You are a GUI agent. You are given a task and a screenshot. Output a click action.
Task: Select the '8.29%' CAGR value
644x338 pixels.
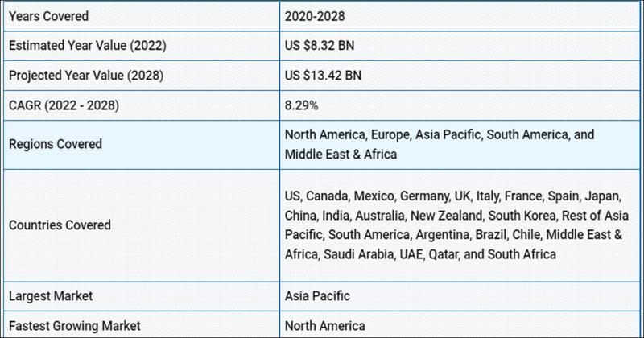[302, 105]
